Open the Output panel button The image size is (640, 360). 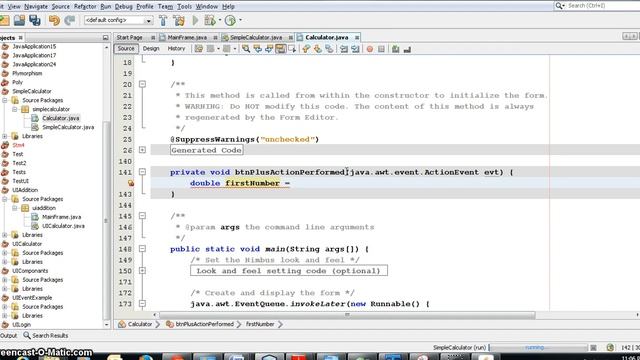point(9,336)
